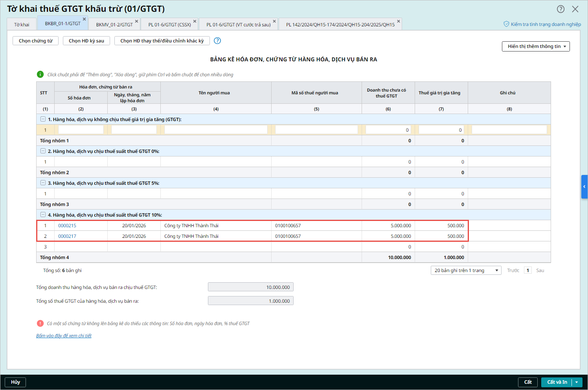
Task: Click the help question mark icon in title bar
Action: tap(560, 9)
